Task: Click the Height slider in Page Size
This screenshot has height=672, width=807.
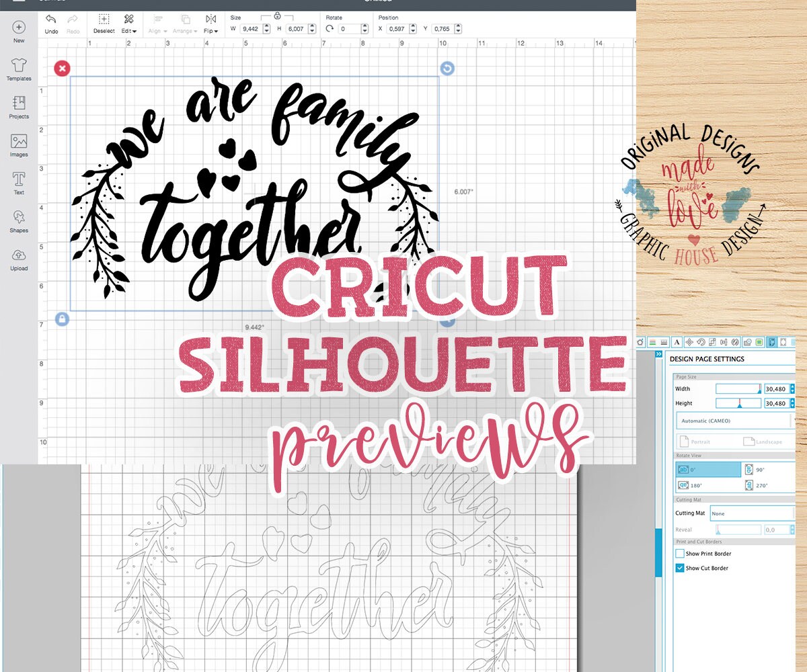Action: pyautogui.click(x=738, y=403)
